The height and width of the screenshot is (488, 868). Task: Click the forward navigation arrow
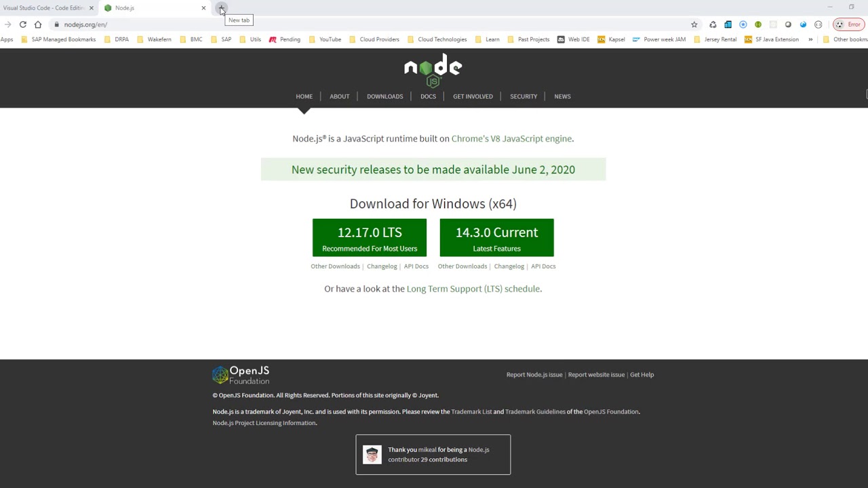tap(8, 24)
